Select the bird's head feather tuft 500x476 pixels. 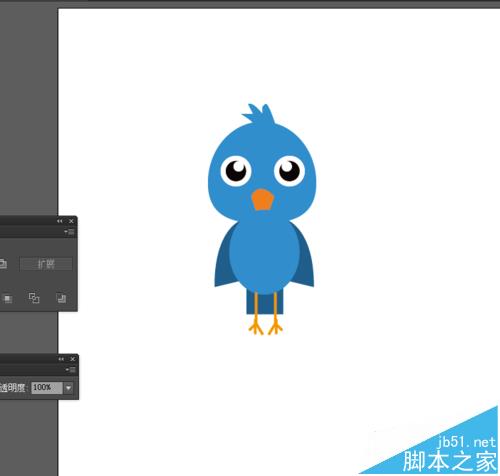259,114
